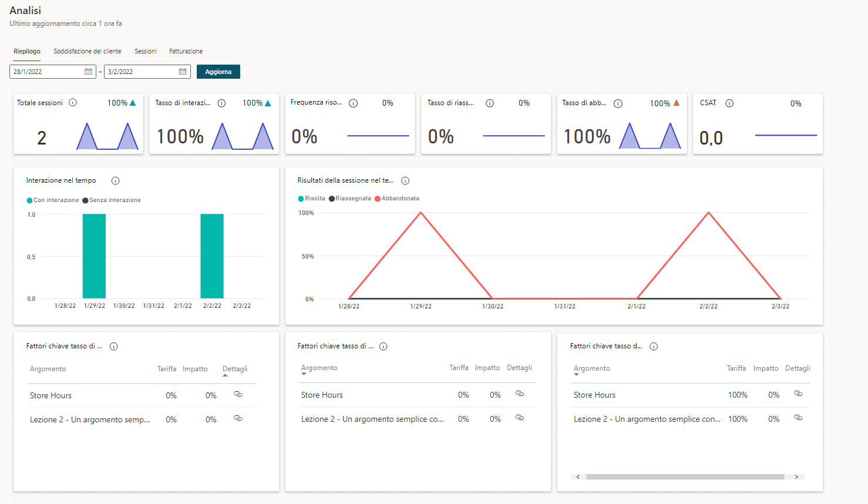Click info icon next to Totale sessioni
This screenshot has height=504, width=868.
click(73, 103)
